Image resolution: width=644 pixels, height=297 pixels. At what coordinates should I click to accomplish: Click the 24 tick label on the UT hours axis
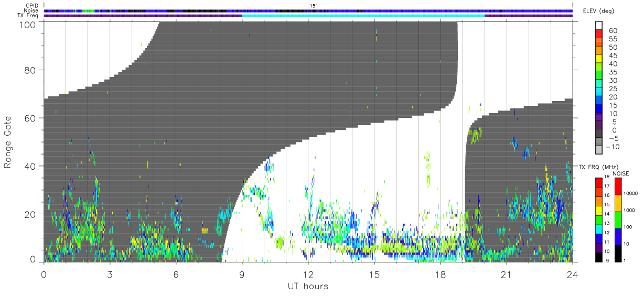[573, 274]
